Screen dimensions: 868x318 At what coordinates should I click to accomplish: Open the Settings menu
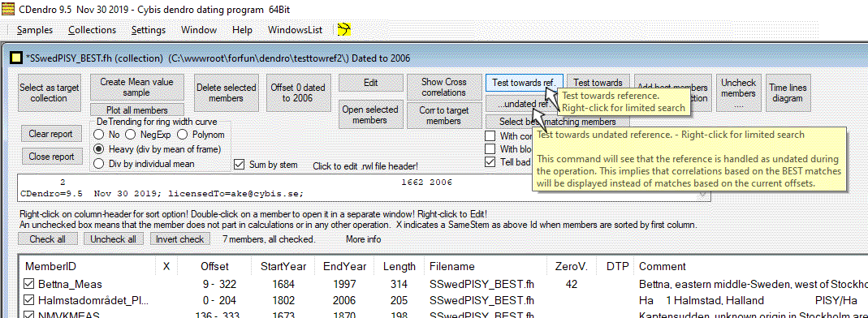[149, 30]
